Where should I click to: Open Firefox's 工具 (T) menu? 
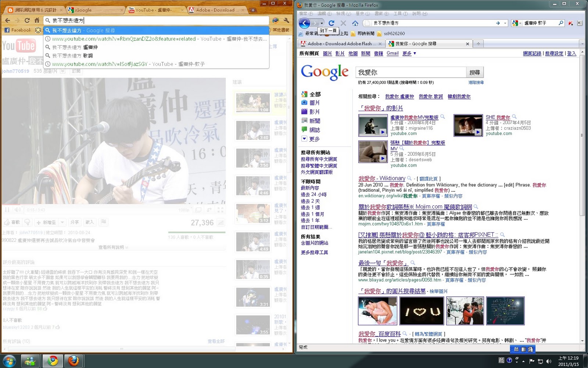pos(400,14)
